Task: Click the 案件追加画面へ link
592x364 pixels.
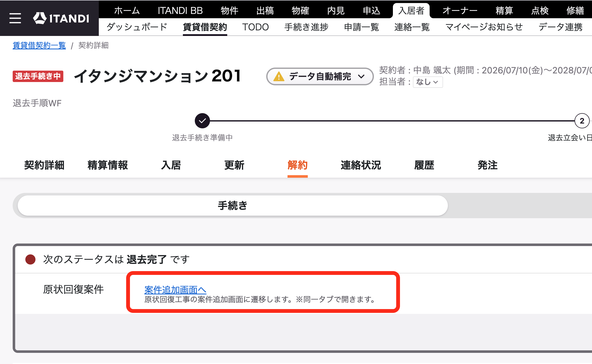Action: [175, 290]
